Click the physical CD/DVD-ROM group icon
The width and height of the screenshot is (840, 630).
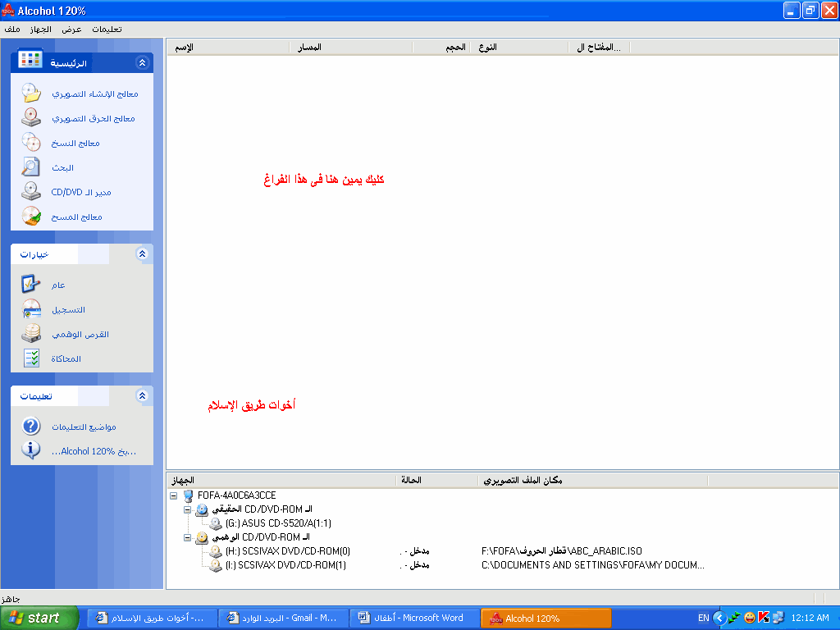pos(202,509)
